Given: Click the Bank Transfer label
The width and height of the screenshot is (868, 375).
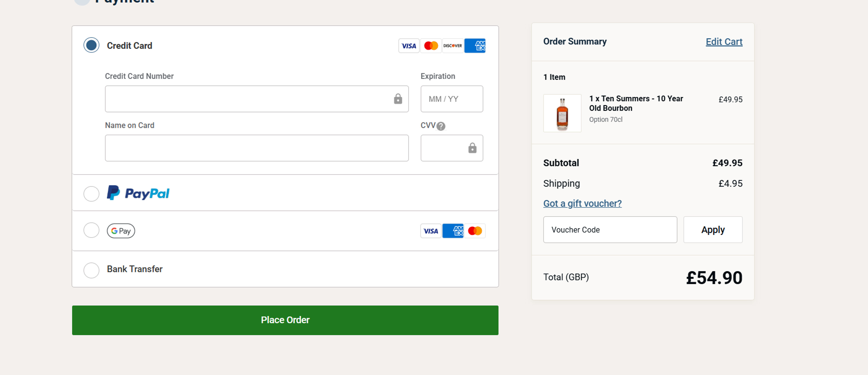Looking at the screenshot, I should pos(134,269).
